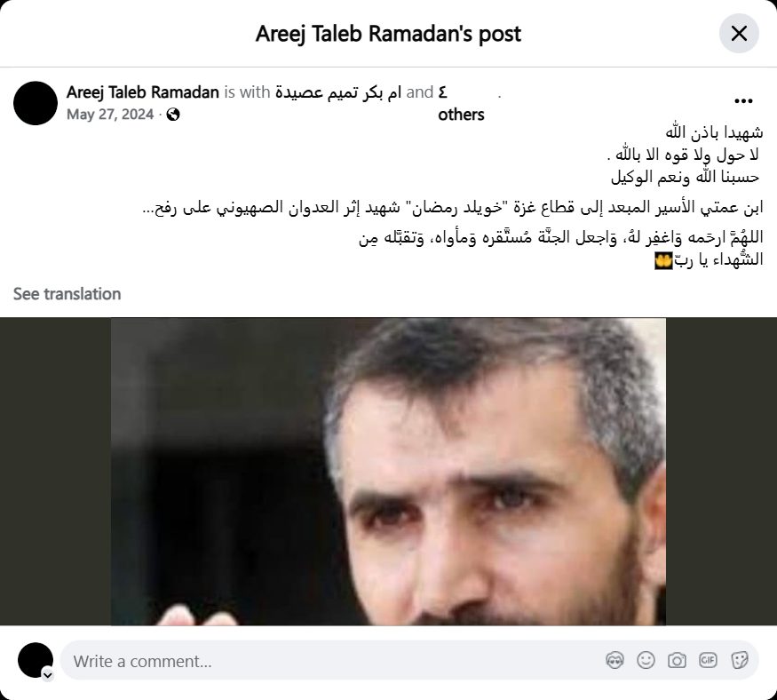Click the globe public audience icon

[173, 115]
